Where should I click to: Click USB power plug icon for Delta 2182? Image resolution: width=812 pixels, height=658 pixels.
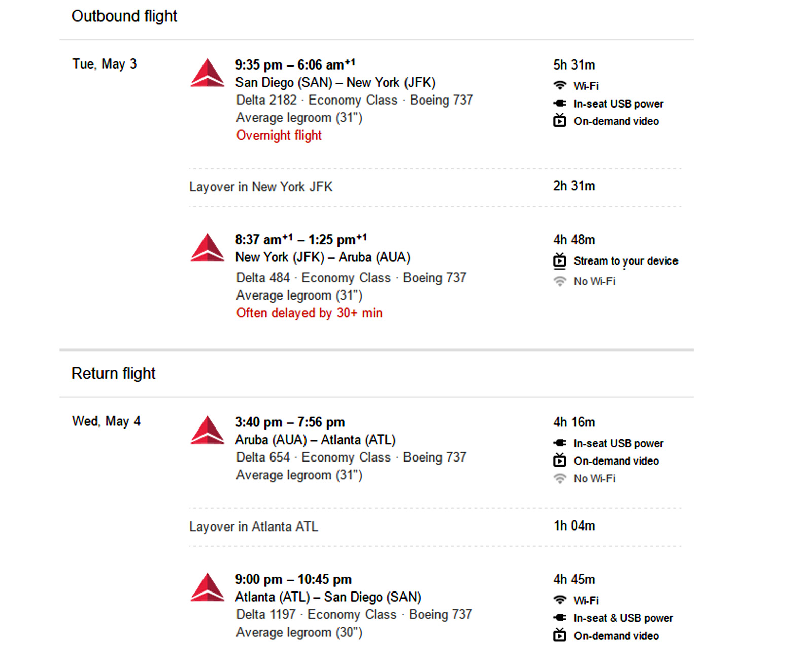pos(560,104)
